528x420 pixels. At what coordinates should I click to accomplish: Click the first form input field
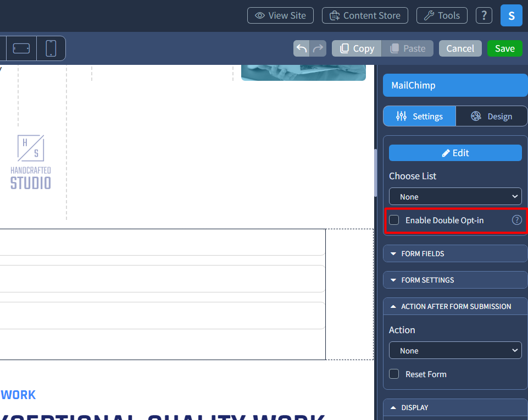click(162, 242)
